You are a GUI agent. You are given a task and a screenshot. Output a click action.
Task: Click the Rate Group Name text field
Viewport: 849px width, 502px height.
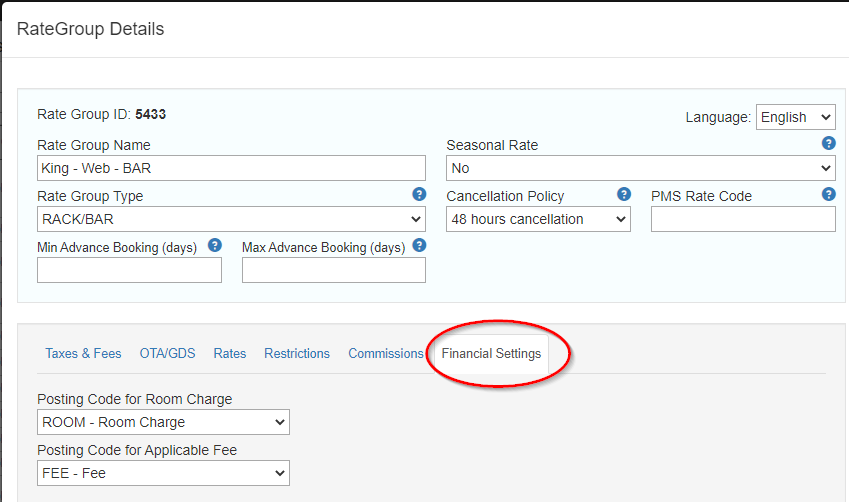pyautogui.click(x=231, y=168)
